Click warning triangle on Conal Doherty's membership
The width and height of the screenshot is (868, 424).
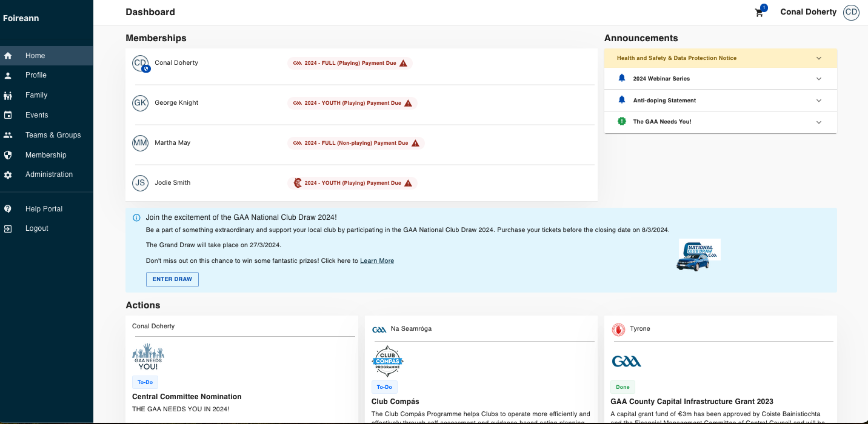(x=404, y=63)
